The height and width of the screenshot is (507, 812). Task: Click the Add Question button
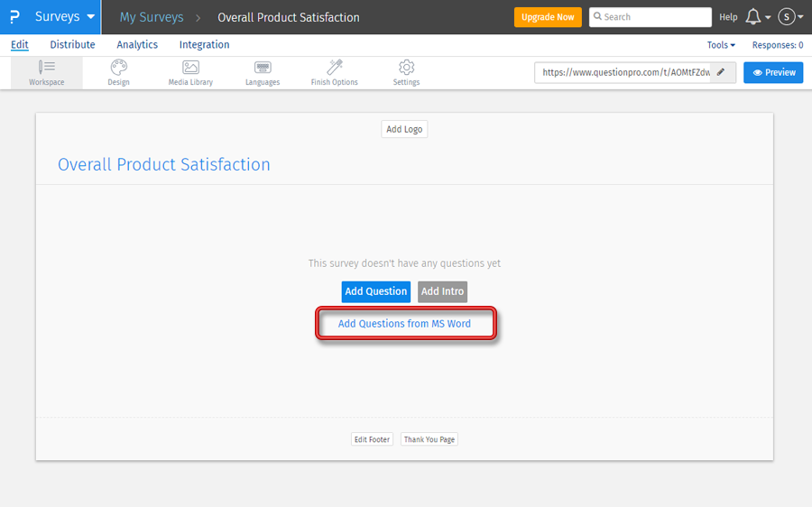point(376,291)
